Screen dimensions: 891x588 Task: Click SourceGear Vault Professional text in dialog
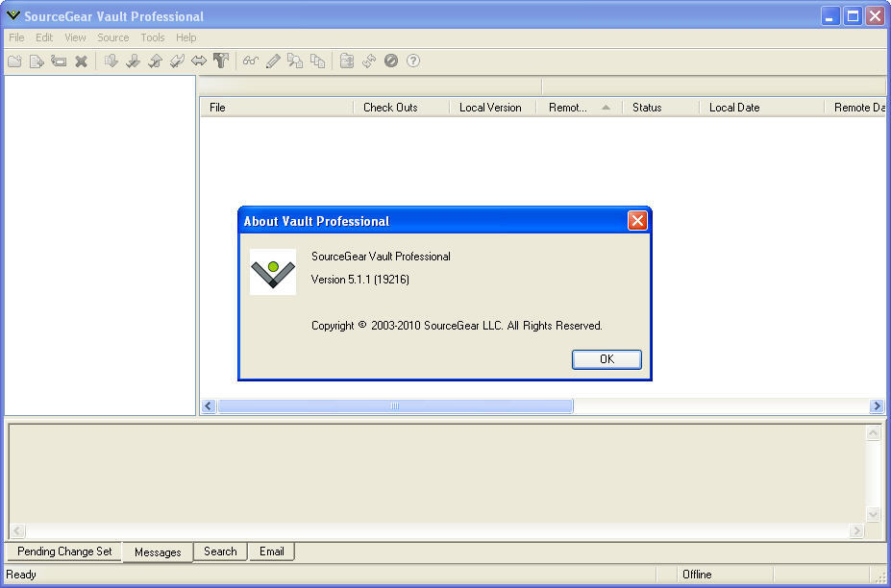(381, 257)
